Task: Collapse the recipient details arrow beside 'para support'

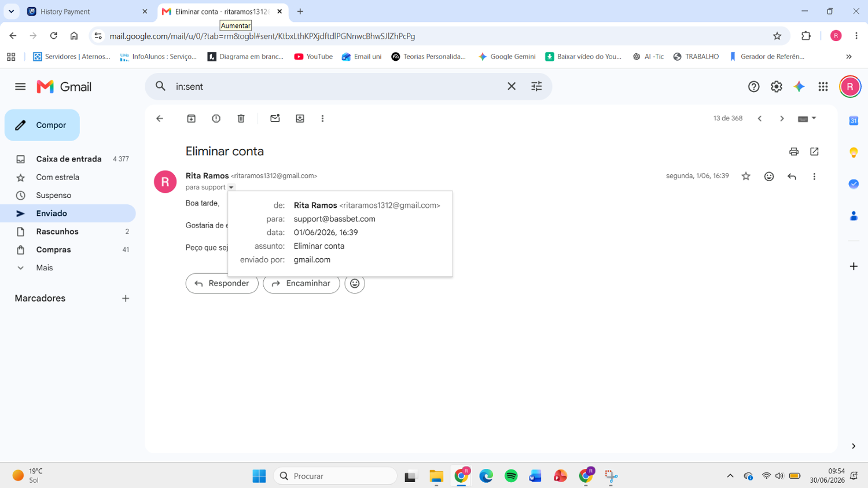Action: click(x=231, y=188)
